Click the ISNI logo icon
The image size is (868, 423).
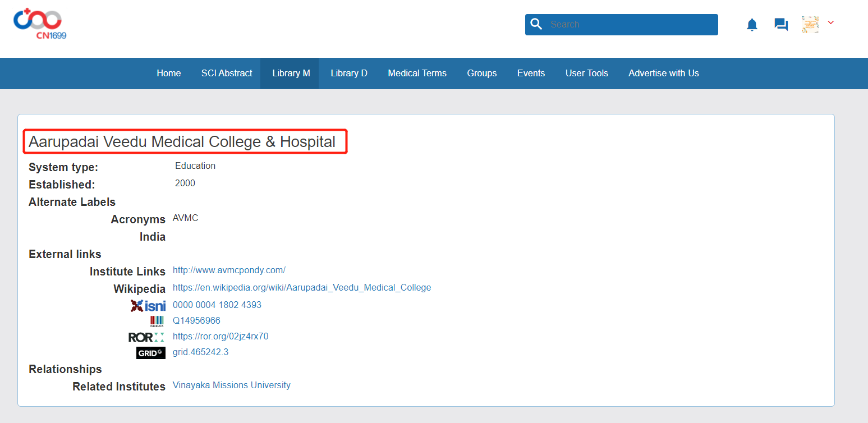[148, 306]
